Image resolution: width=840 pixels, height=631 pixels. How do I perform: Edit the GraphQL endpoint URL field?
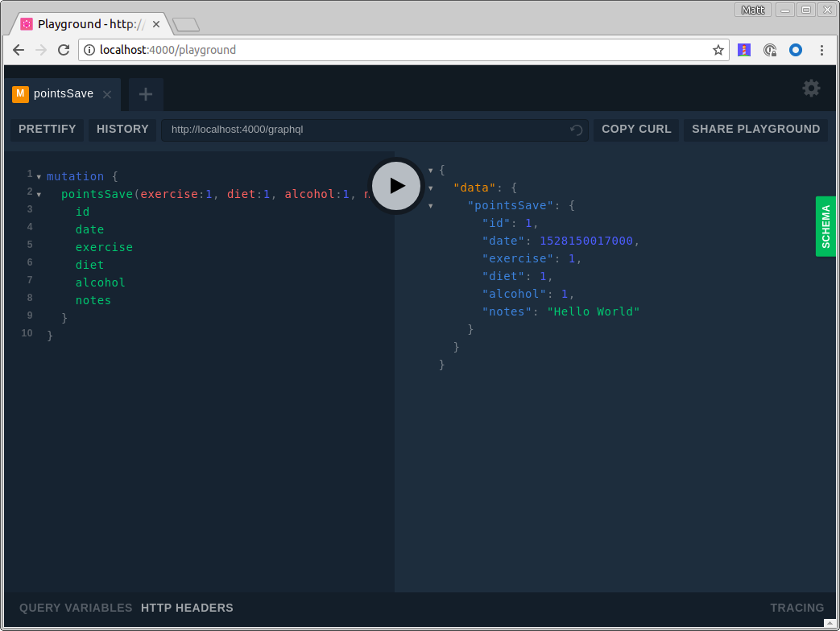pos(362,130)
